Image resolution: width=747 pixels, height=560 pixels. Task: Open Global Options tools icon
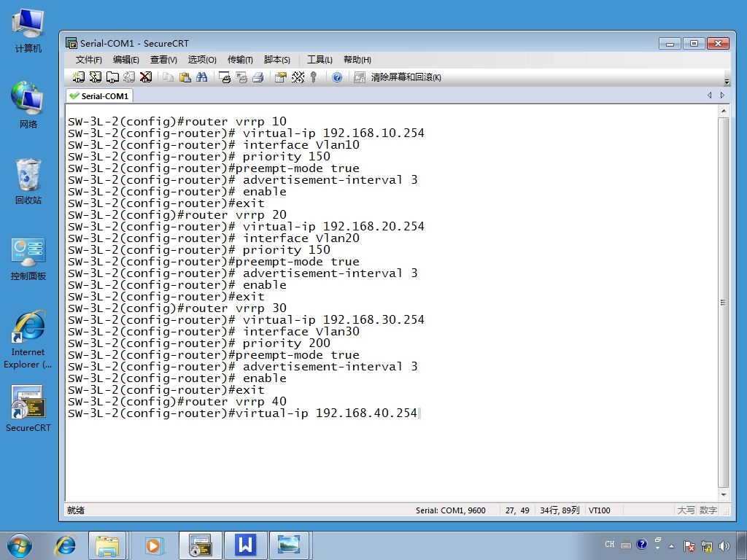[x=298, y=77]
